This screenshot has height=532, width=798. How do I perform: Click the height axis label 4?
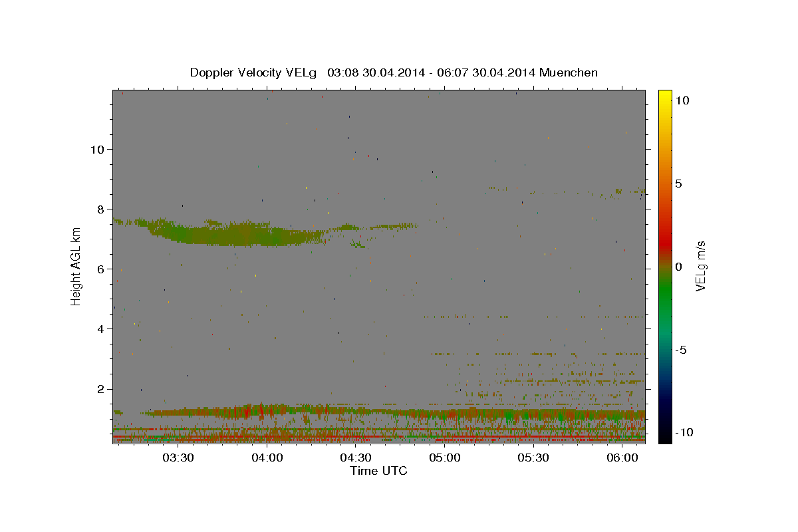click(101, 329)
